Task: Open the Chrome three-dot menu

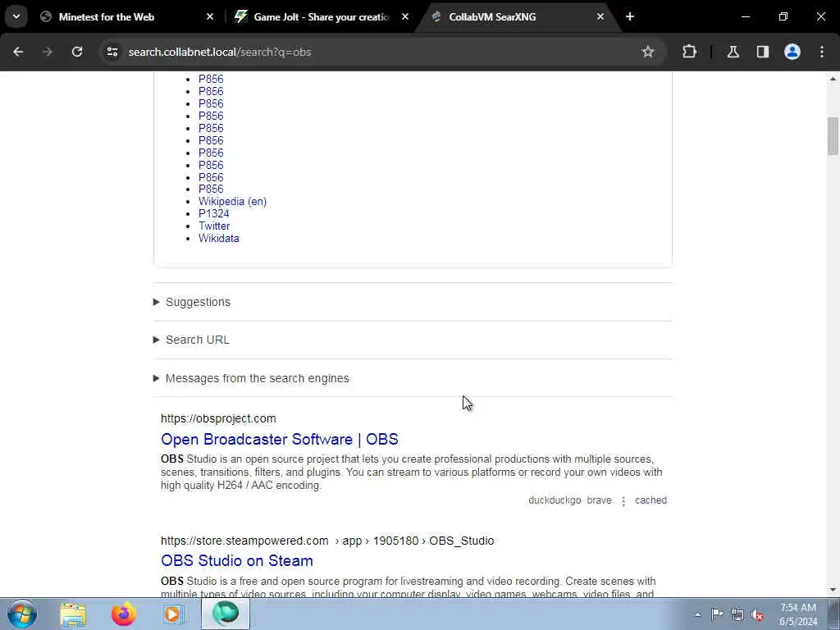Action: [x=822, y=52]
